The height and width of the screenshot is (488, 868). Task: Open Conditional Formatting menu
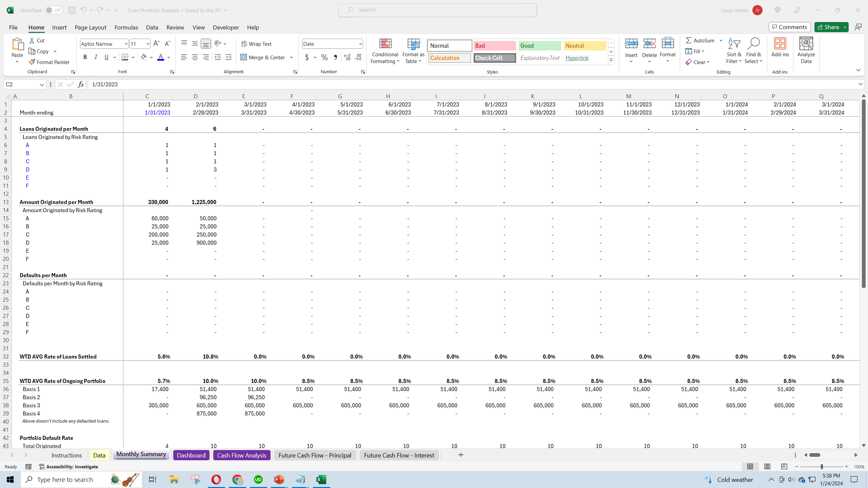[x=385, y=51]
